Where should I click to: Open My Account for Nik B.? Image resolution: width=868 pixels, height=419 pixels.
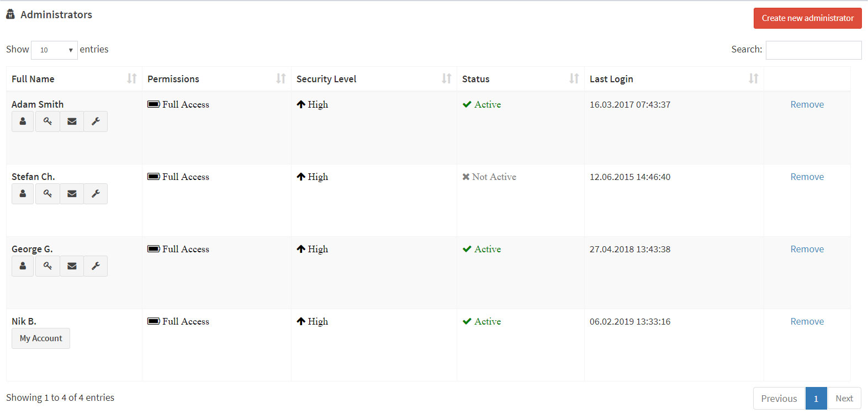41,338
